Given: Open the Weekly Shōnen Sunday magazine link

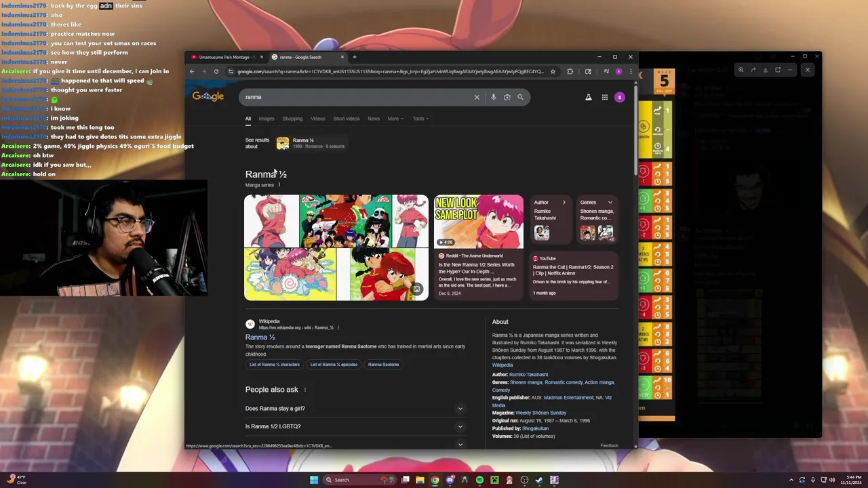Looking at the screenshot, I should coord(541,413).
